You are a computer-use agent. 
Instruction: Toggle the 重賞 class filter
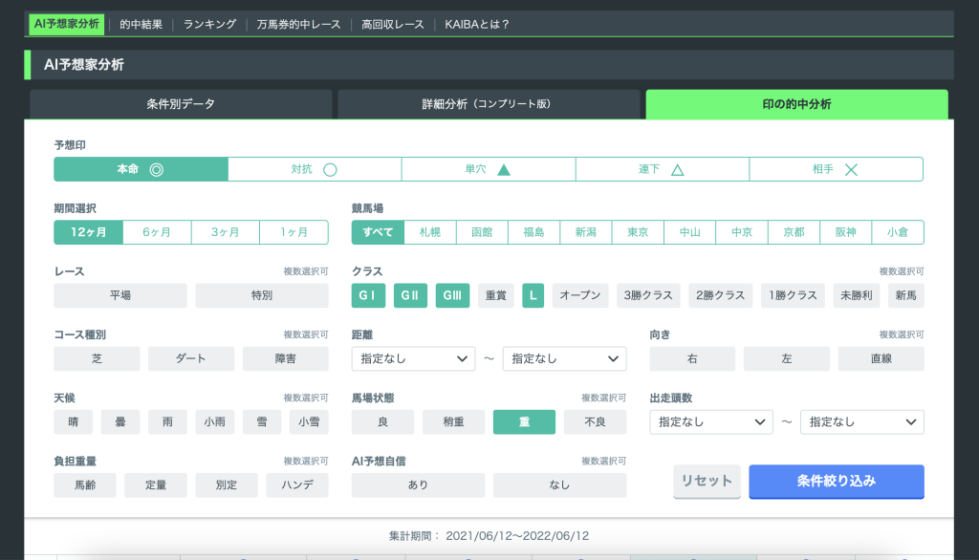(496, 295)
